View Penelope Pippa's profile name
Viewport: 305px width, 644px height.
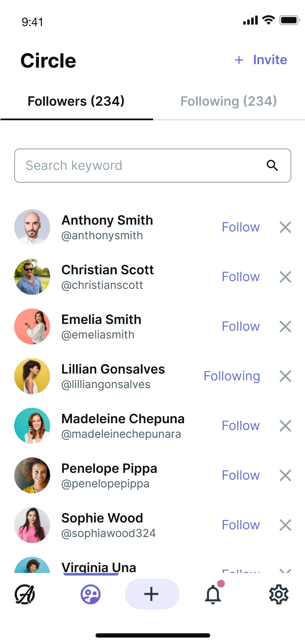pos(109,469)
